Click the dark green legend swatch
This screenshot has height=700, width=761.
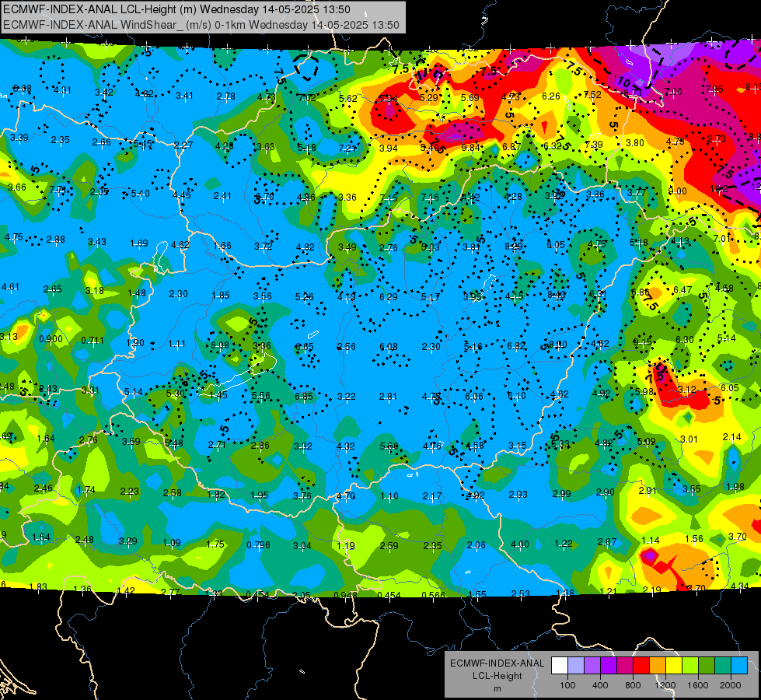[707, 666]
